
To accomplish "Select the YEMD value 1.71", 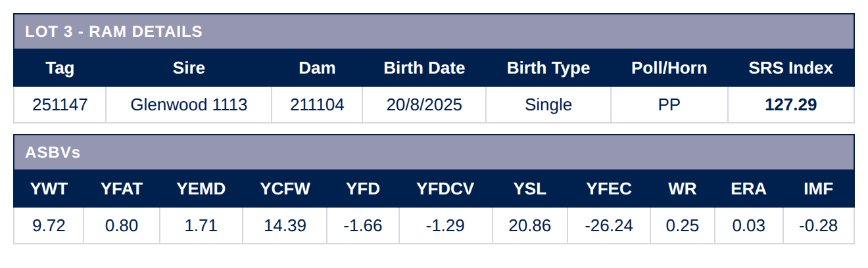I will coord(201,226).
